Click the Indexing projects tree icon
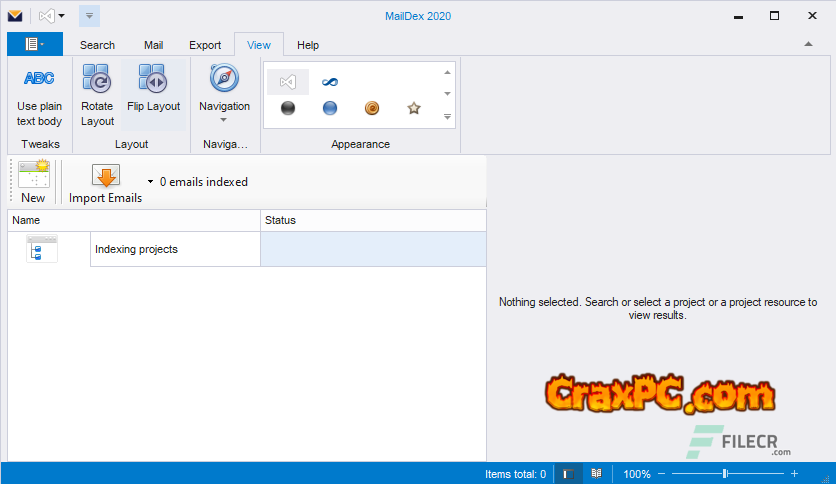836x484 pixels. [x=42, y=249]
